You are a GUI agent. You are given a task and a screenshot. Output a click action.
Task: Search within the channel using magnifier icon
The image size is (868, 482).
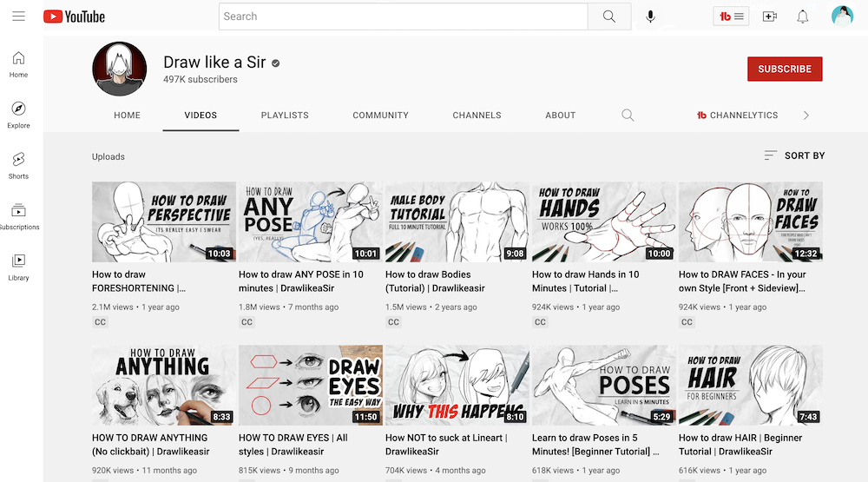[x=628, y=116]
